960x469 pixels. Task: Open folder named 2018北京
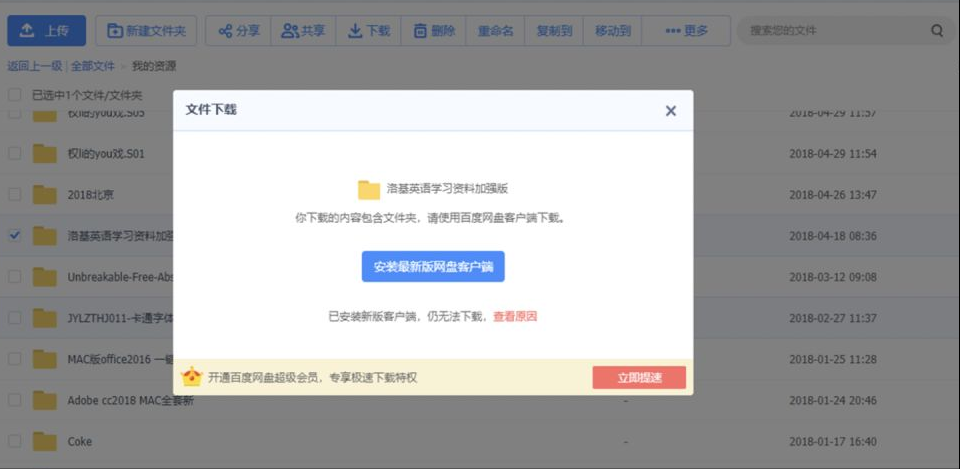(91, 195)
